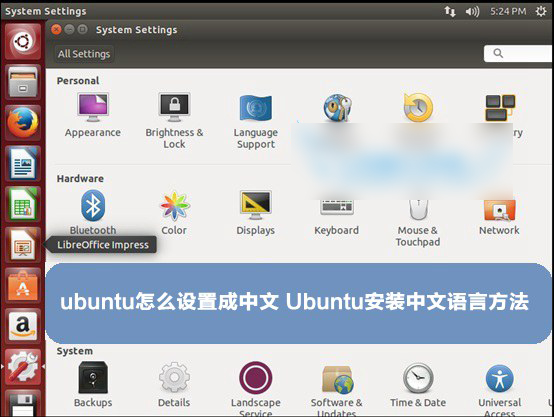The height and width of the screenshot is (417, 554).
Task: Click System Settings wrench launcher icon
Action: pos(23,366)
